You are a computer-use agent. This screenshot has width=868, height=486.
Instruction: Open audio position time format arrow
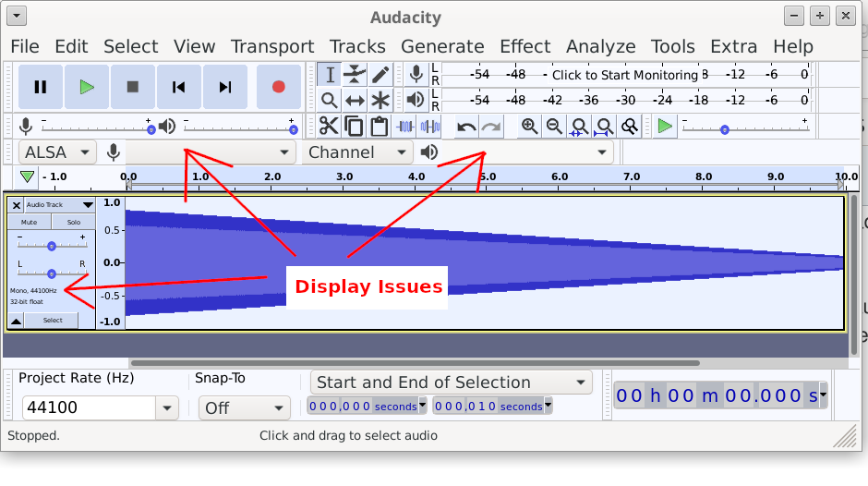click(823, 395)
